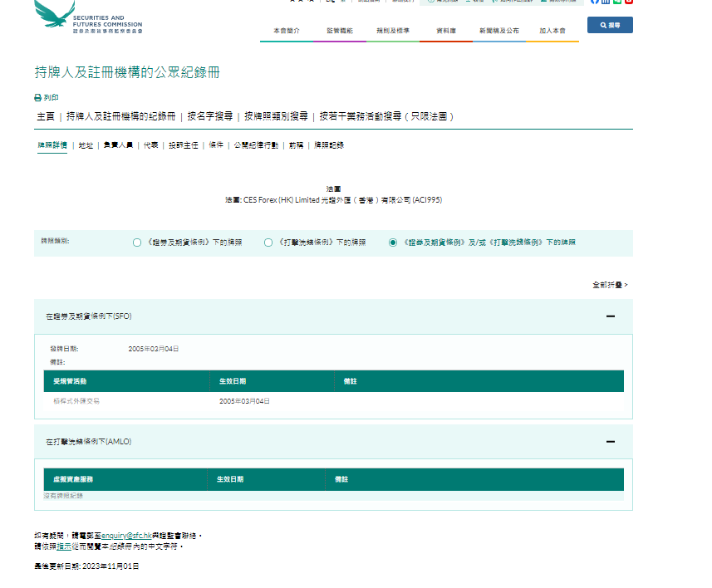This screenshot has height=588, width=712.
Task: Switch to the 代表 tab
Action: [x=150, y=145]
